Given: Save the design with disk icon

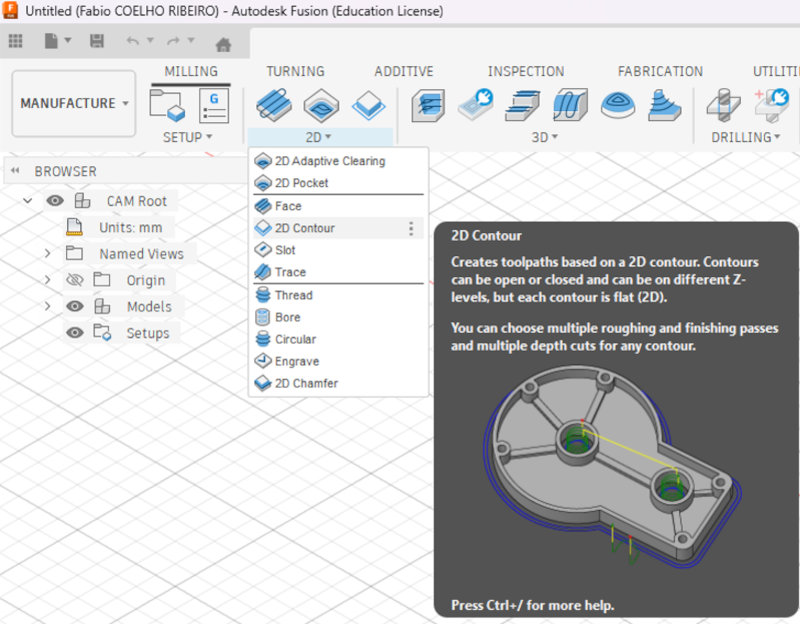Looking at the screenshot, I should [x=97, y=41].
